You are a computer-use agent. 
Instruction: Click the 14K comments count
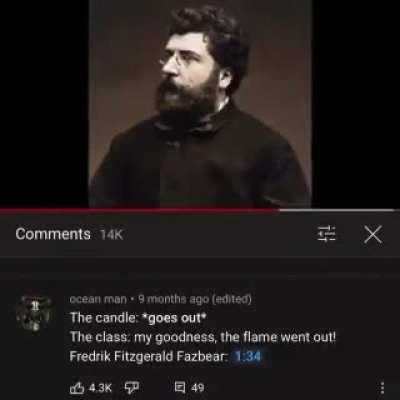112,235
